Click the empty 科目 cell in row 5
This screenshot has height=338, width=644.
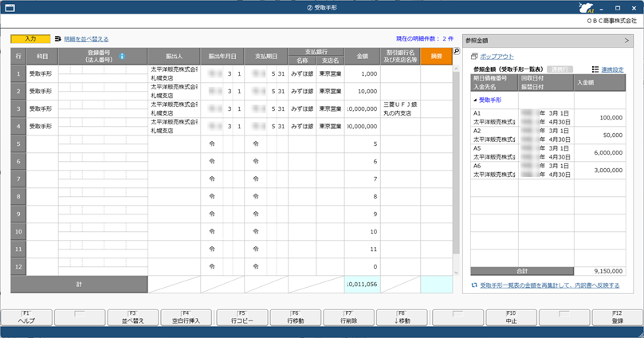pyautogui.click(x=42, y=143)
